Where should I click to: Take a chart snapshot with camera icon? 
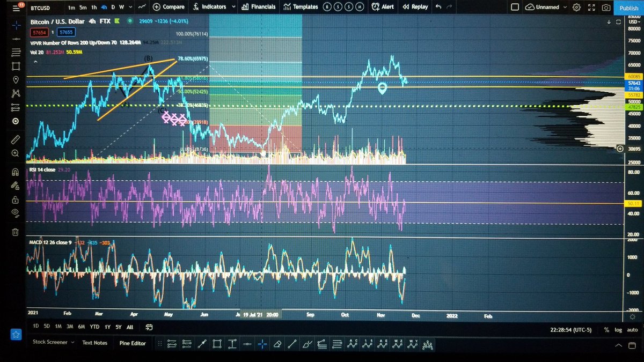point(606,8)
